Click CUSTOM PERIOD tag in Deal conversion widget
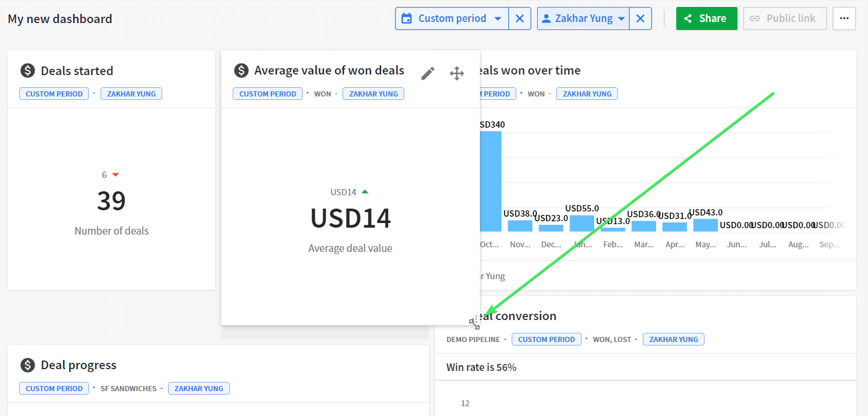The height and width of the screenshot is (416, 868). coord(546,339)
